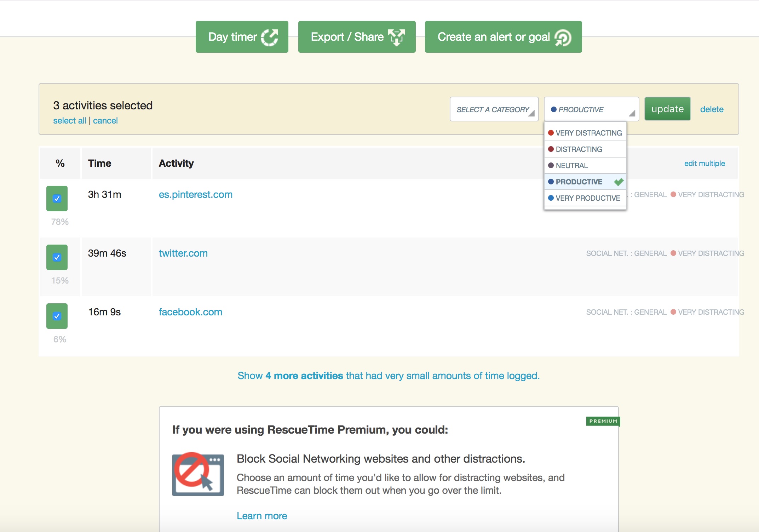The height and width of the screenshot is (532, 759).
Task: Click the Day timer refresh icon
Action: pos(269,38)
